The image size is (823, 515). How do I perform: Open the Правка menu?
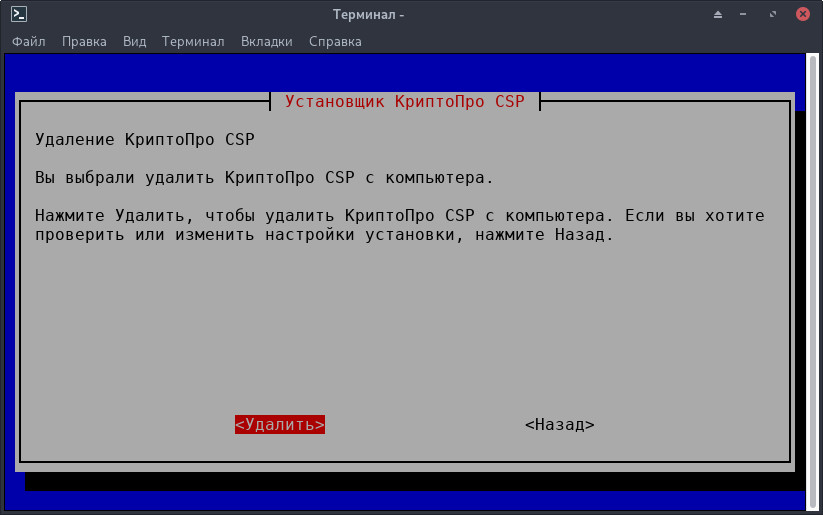pos(84,41)
